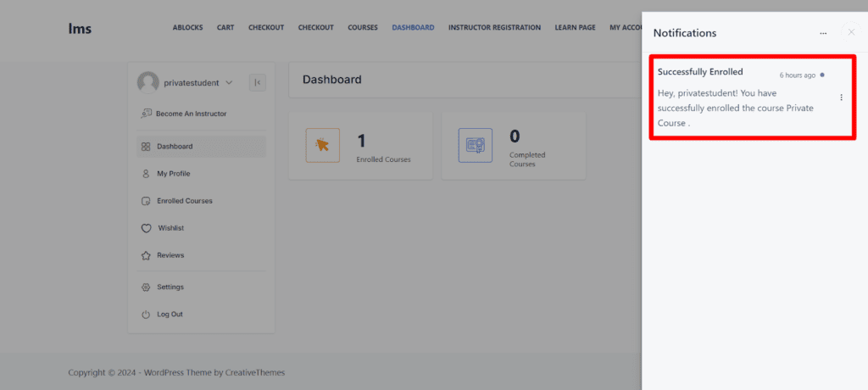
Task: Collapse the sidebar with the arrow button
Action: pyautogui.click(x=257, y=82)
